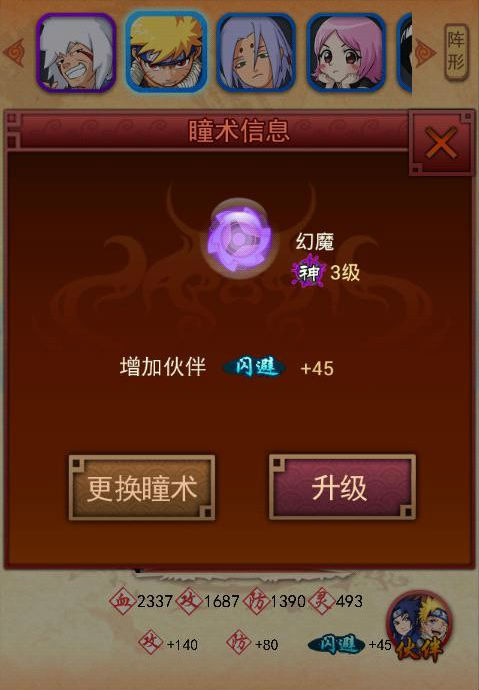Select the pink-haired girl portrait
The height and width of the screenshot is (690, 479).
(346, 53)
